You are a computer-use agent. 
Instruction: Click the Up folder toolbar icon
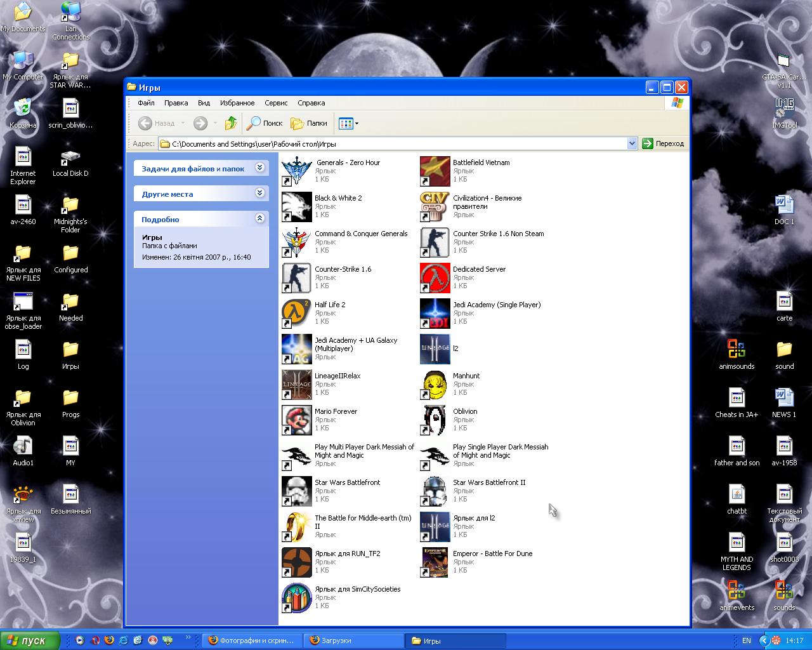point(231,123)
